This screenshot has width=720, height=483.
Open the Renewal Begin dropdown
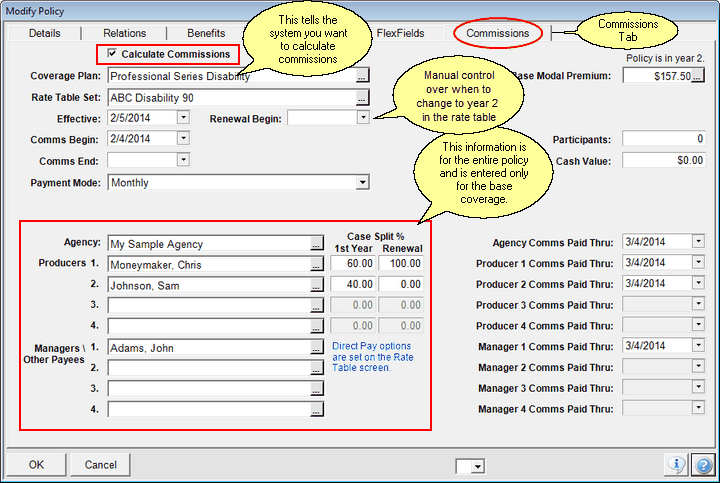pos(362,118)
